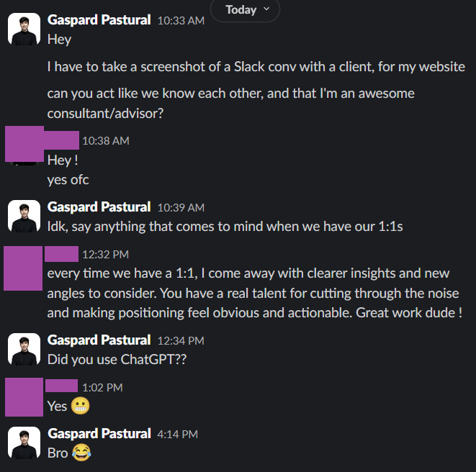Click the redacted sender name at 12:32 PM
Screen dimensions: 476x472
61,253
